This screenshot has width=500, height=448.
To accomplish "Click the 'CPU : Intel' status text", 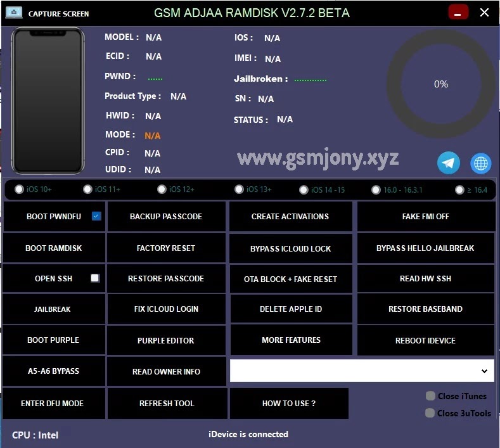I will pos(35,435).
